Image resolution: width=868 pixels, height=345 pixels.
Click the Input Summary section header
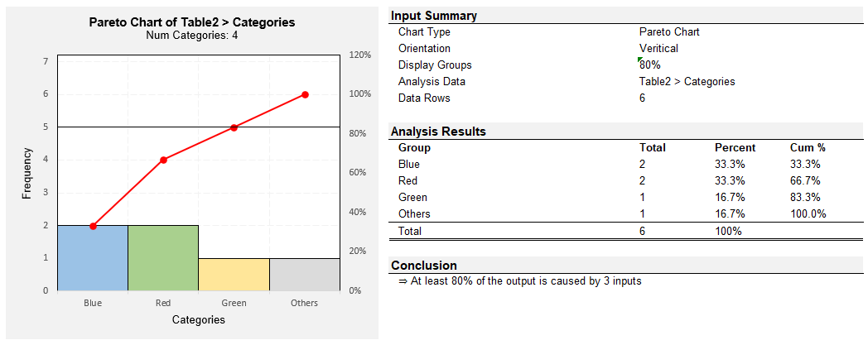(434, 16)
